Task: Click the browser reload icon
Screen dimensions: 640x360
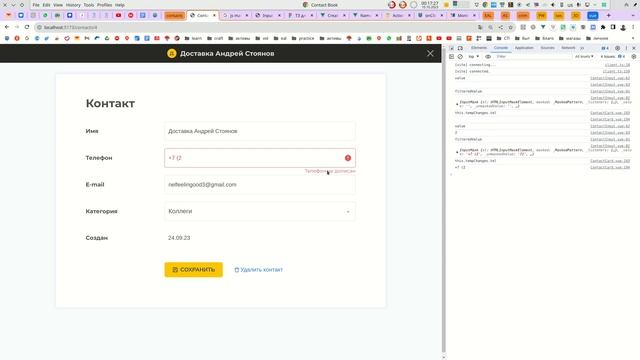Action: [27, 27]
